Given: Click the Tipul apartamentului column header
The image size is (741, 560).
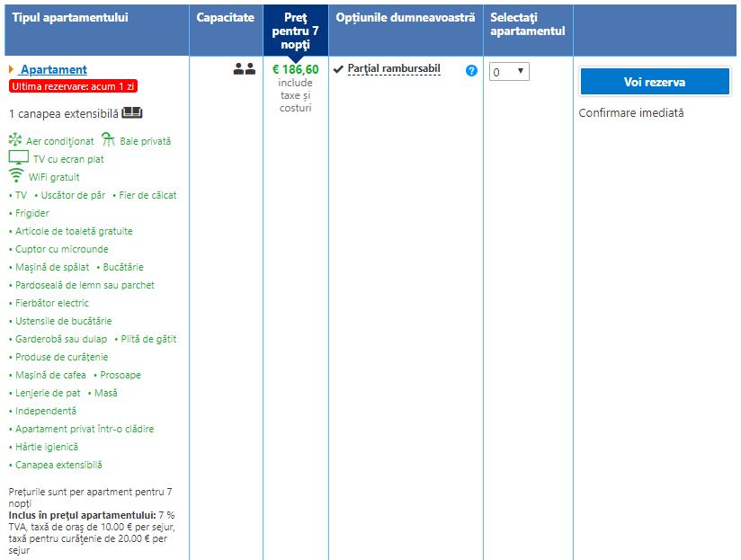Looking at the screenshot, I should click(70, 18).
